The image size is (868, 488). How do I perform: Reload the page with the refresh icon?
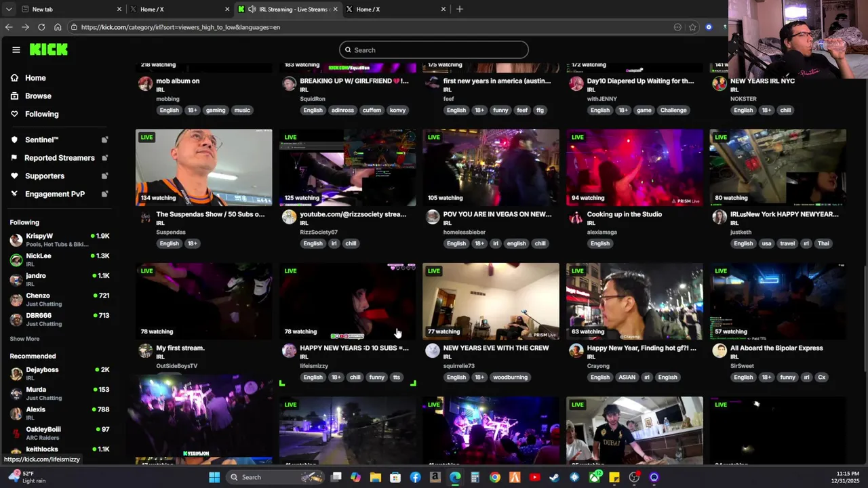coord(41,27)
